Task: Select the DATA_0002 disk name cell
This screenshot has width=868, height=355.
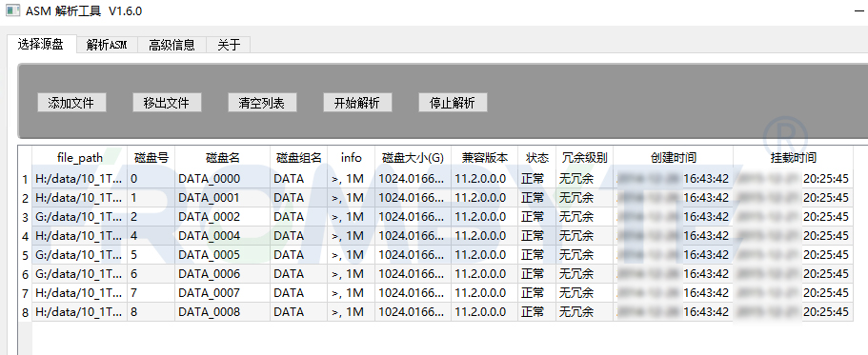Action: tap(223, 217)
